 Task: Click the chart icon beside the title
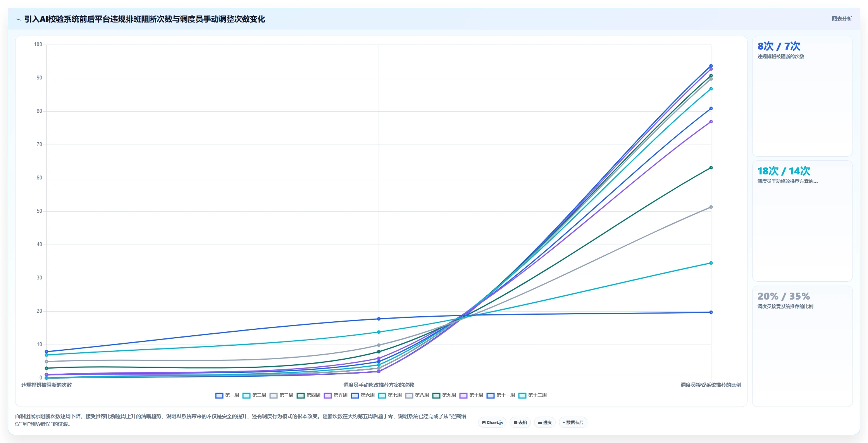[18, 19]
